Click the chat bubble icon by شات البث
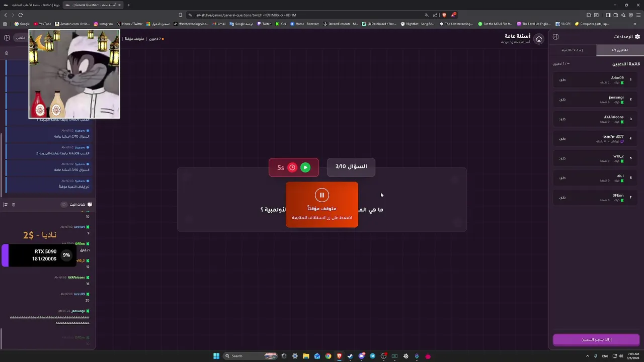The image size is (644, 362). (x=90, y=205)
